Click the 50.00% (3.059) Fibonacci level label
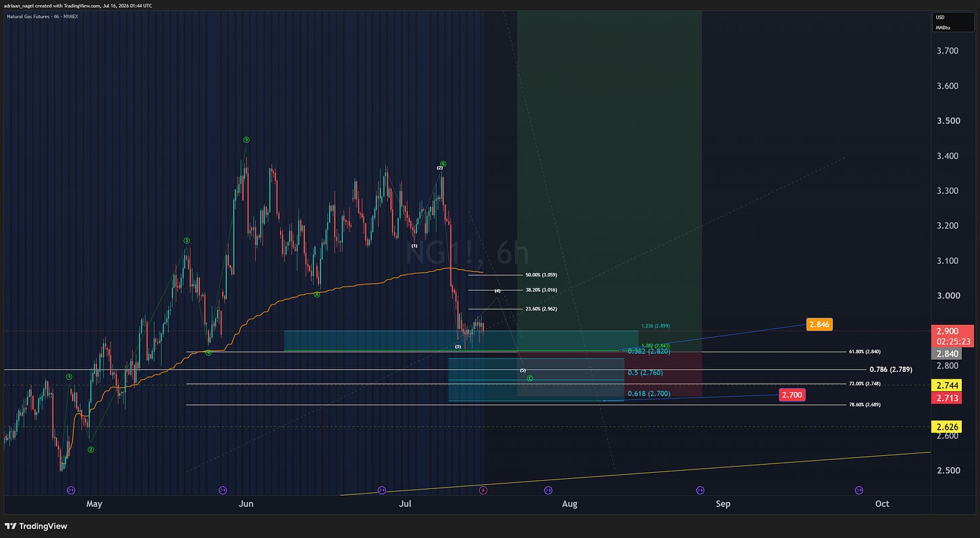980x538 pixels. [541, 275]
